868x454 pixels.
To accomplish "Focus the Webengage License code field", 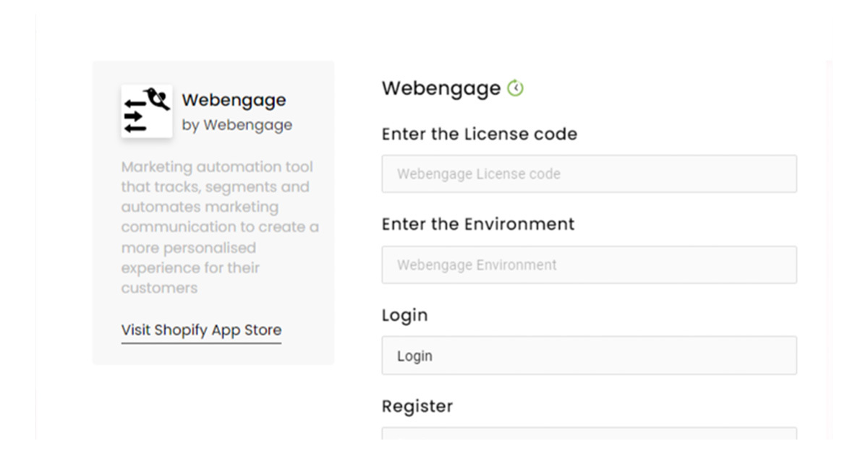I will click(589, 174).
